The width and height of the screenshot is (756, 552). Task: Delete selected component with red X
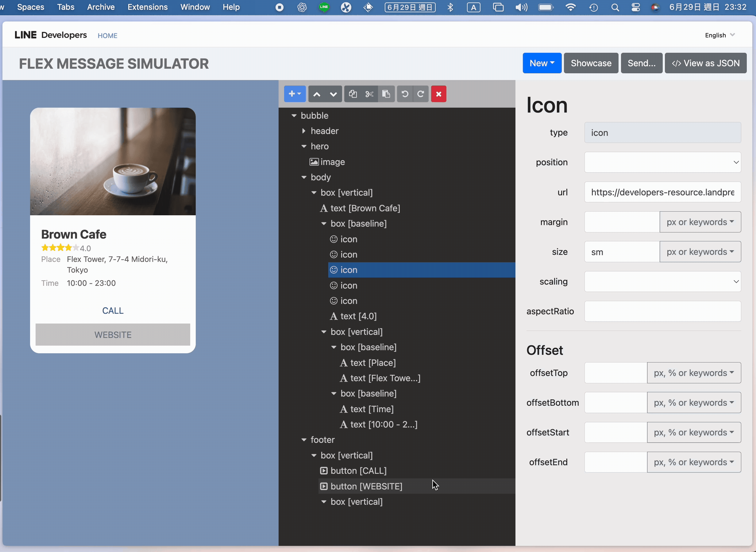438,94
